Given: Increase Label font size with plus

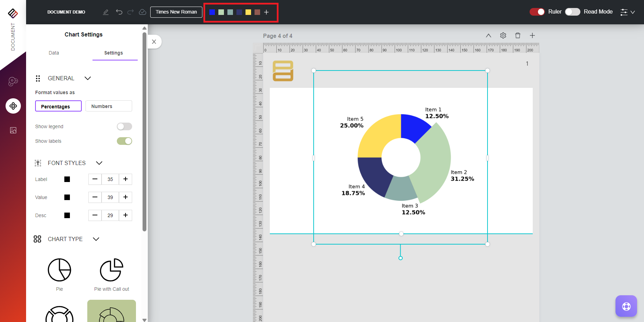Looking at the screenshot, I should 126,179.
